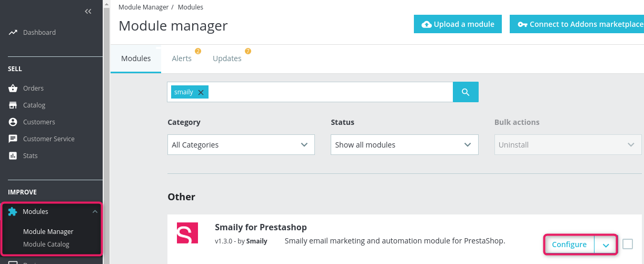The height and width of the screenshot is (264, 644).
Task: Expand actions arrow next to Configure
Action: click(606, 245)
